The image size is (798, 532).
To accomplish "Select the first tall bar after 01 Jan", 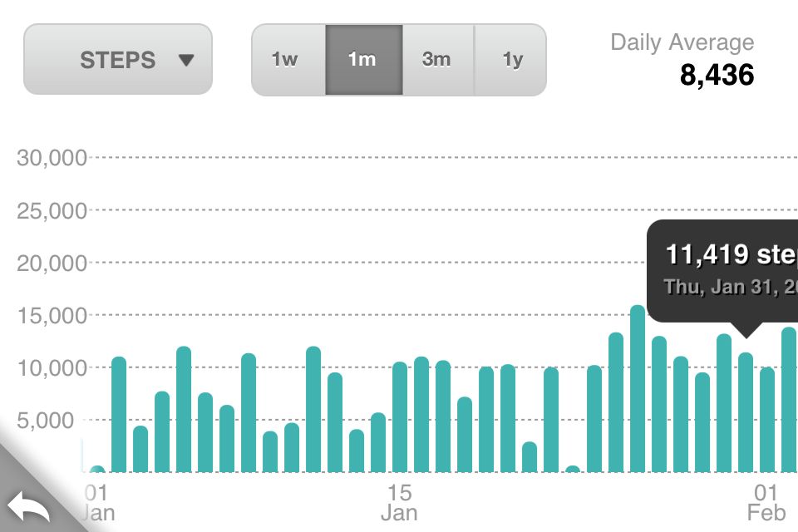I will 119,415.
